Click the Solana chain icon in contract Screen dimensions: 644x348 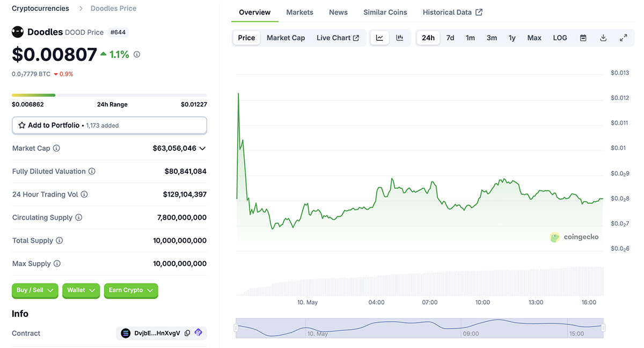126,333
